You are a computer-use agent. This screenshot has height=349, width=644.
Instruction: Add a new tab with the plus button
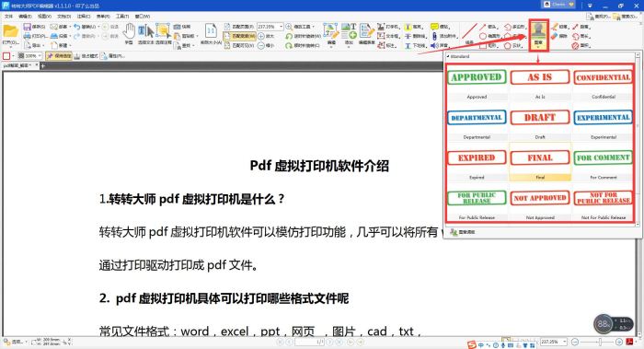click(x=42, y=65)
